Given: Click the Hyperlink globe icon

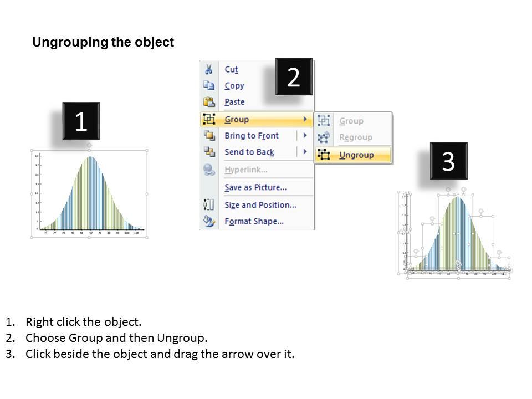Looking at the screenshot, I should click(x=208, y=170).
